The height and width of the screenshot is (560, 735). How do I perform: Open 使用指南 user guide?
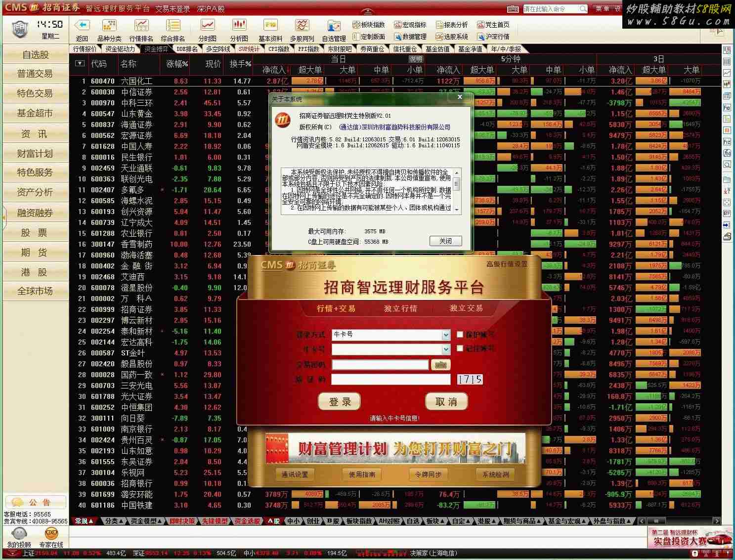click(x=362, y=474)
